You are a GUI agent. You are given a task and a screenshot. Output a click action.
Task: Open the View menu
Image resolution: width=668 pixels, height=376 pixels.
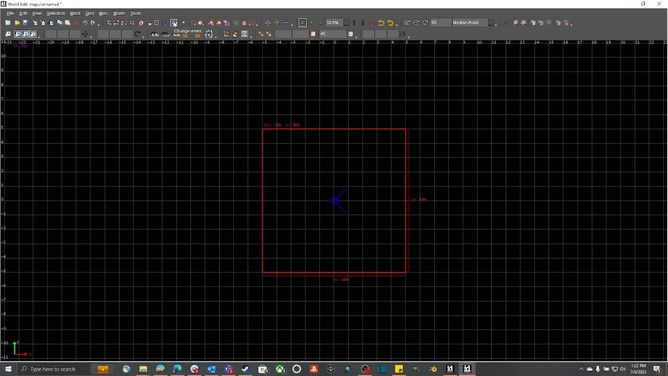coord(37,13)
